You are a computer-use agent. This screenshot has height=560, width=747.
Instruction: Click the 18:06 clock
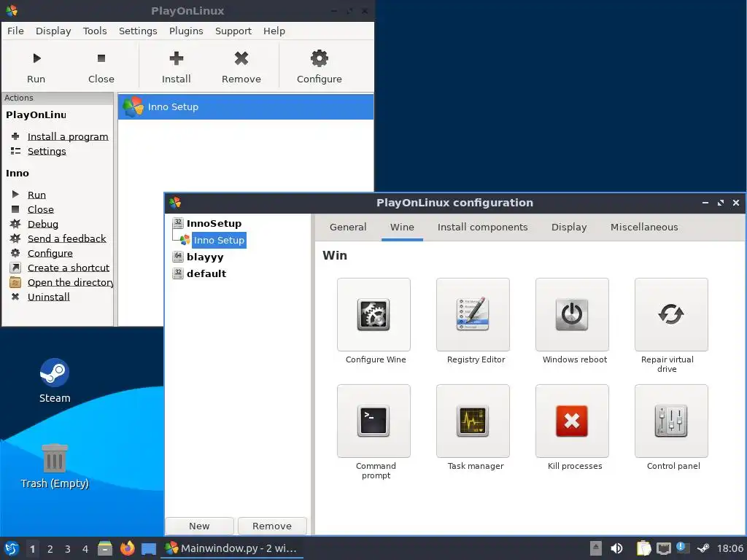coord(730,548)
